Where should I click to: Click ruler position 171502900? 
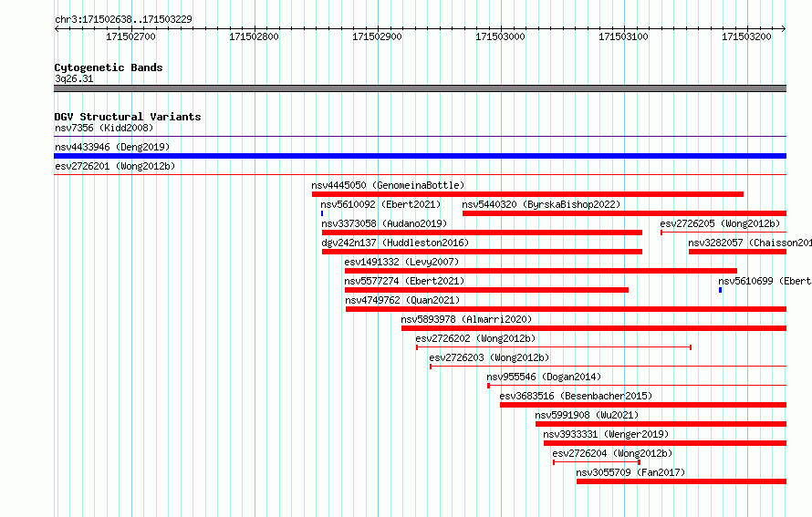(378, 36)
